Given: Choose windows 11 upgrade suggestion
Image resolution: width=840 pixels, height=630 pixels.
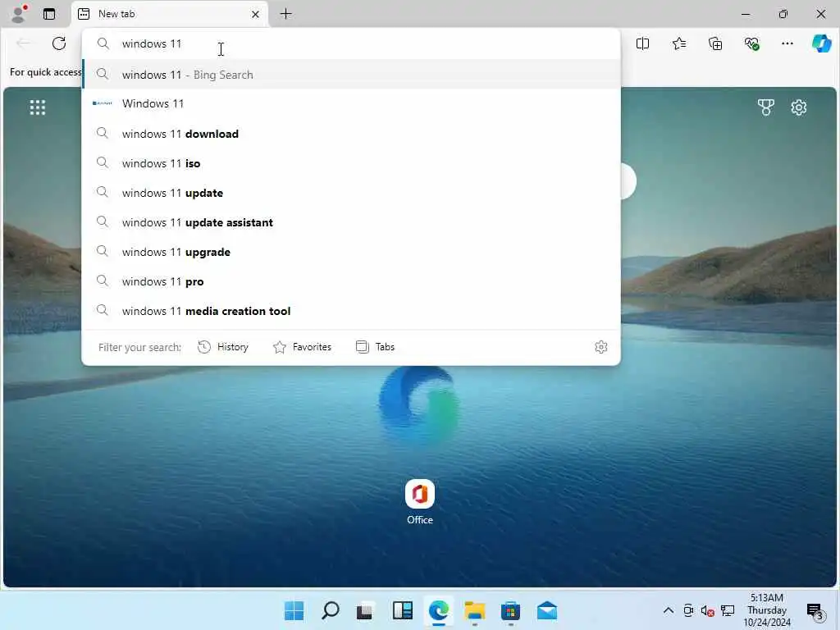Looking at the screenshot, I should [351, 252].
